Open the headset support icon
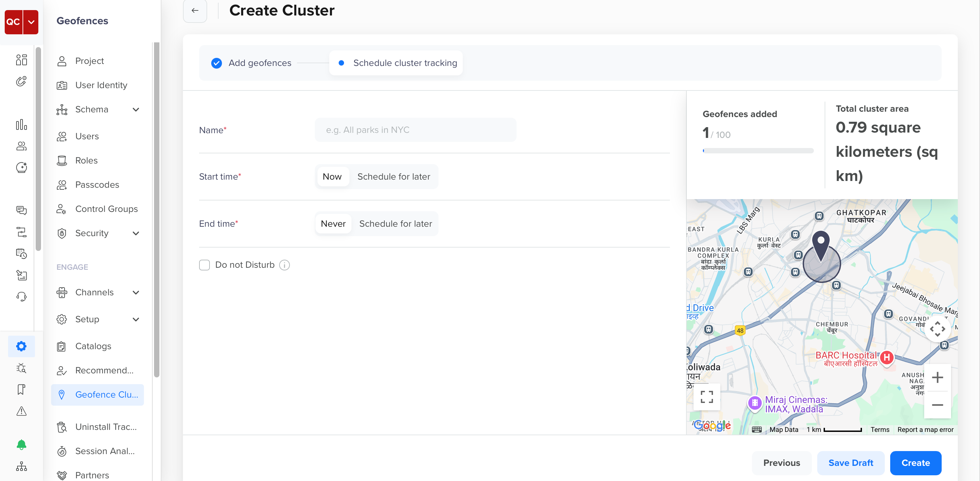 click(x=21, y=296)
